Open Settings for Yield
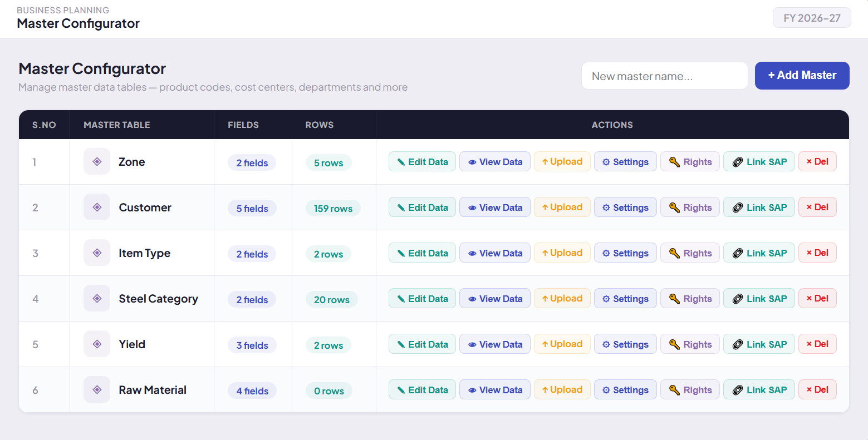The height and width of the screenshot is (440, 868). 625,344
